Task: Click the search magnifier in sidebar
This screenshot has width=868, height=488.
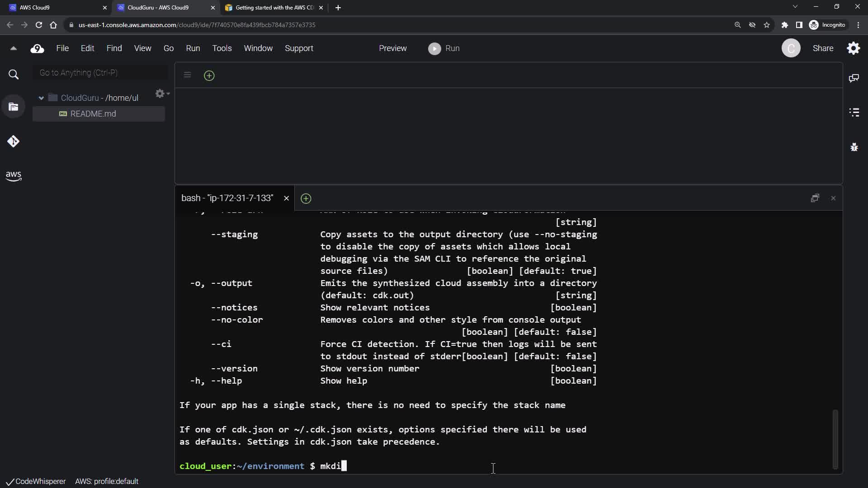Action: [14, 75]
